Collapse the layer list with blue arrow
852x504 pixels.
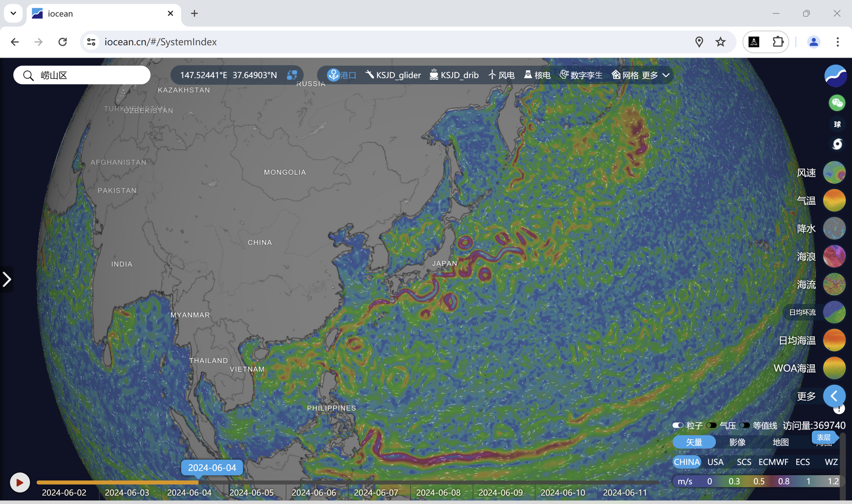[834, 396]
